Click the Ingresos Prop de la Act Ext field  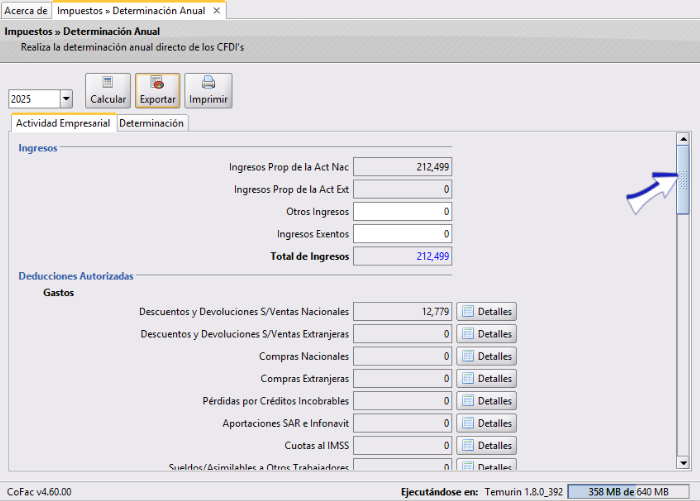[402, 189]
